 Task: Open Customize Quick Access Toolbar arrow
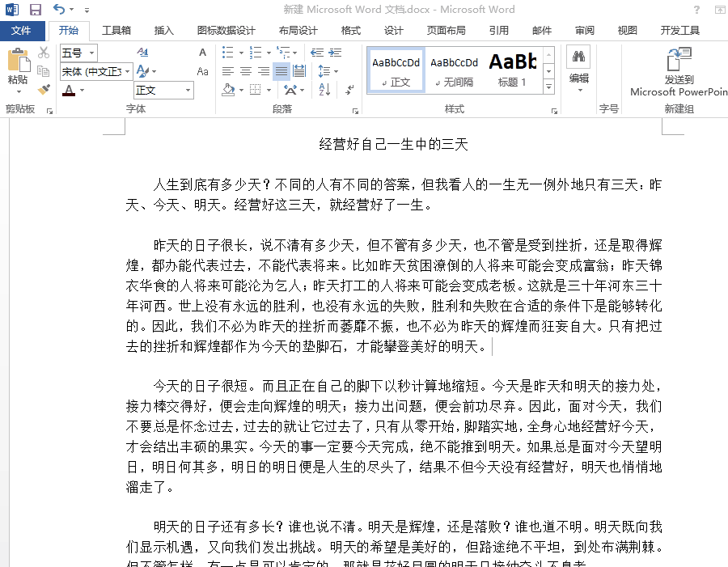87,9
